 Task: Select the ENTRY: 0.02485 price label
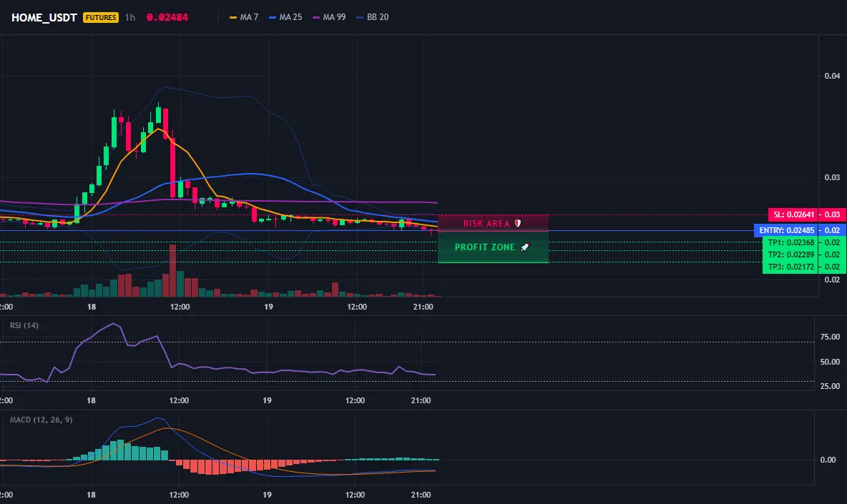(x=786, y=230)
